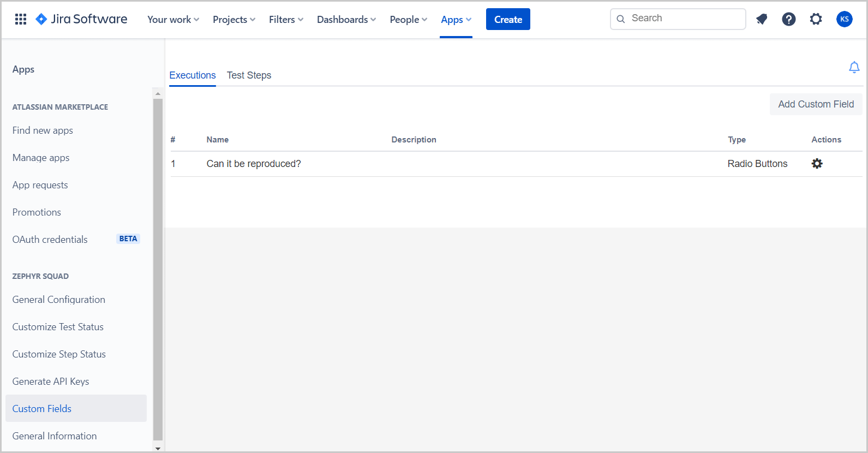Expand the Dashboards dropdown
The width and height of the screenshot is (868, 453).
(346, 20)
